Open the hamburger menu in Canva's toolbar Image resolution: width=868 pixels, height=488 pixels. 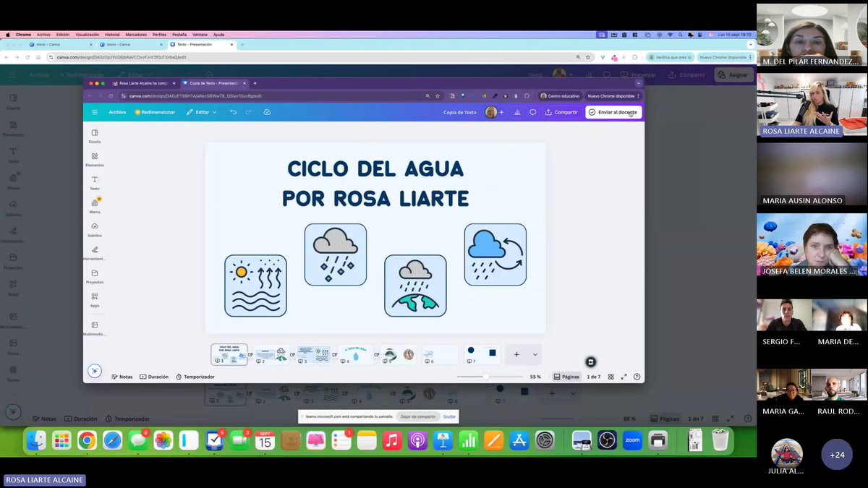pyautogui.click(x=94, y=112)
